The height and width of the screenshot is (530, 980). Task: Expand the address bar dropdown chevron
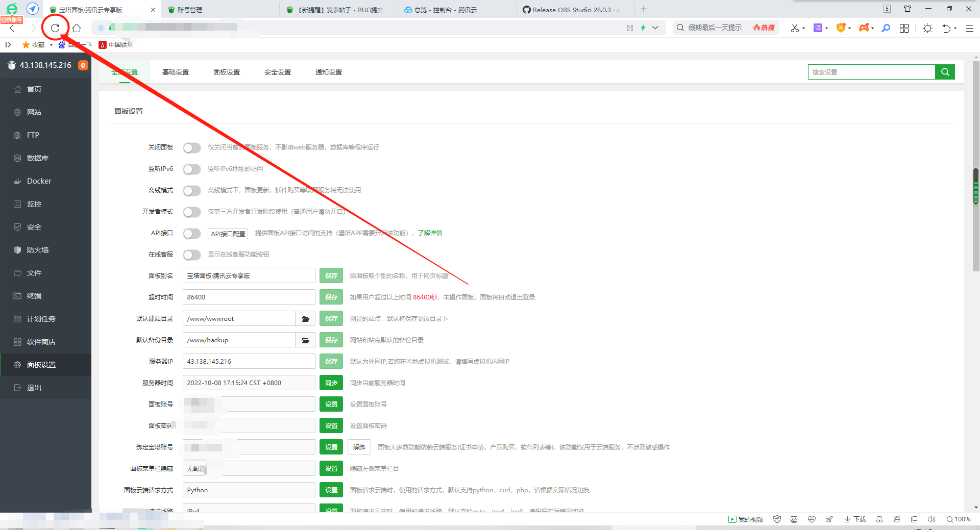click(655, 28)
